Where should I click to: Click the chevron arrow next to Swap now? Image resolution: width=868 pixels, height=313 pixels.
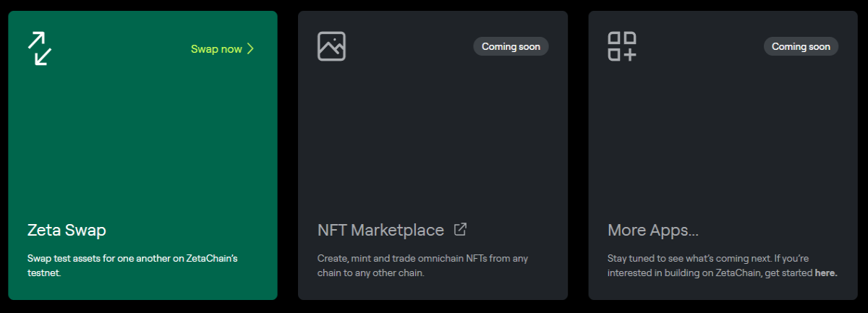pos(250,48)
